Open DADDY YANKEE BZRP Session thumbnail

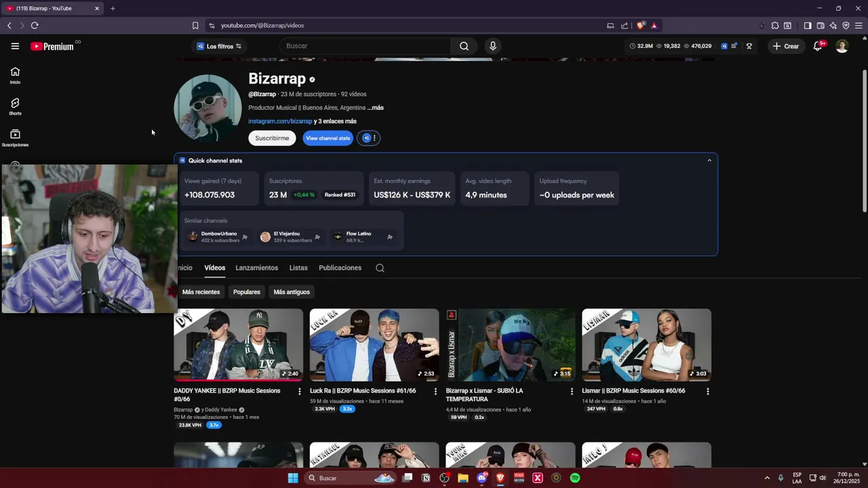[238, 345]
